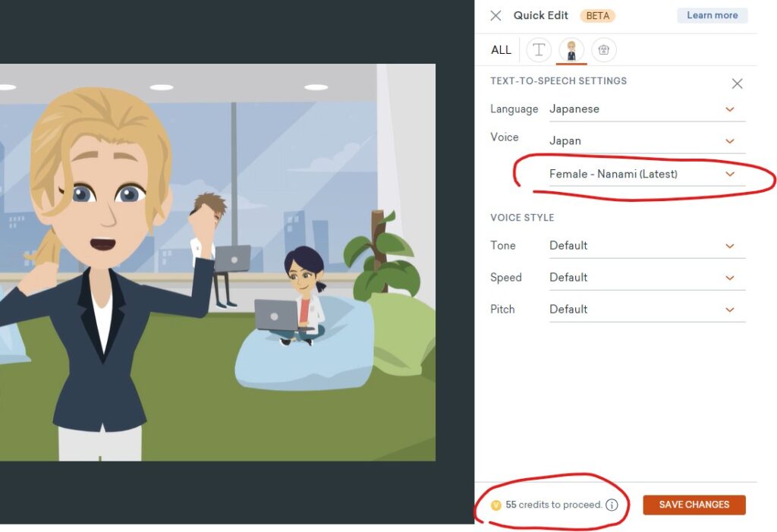Open the Female - Nanami (Latest) voice dropdown

(647, 174)
